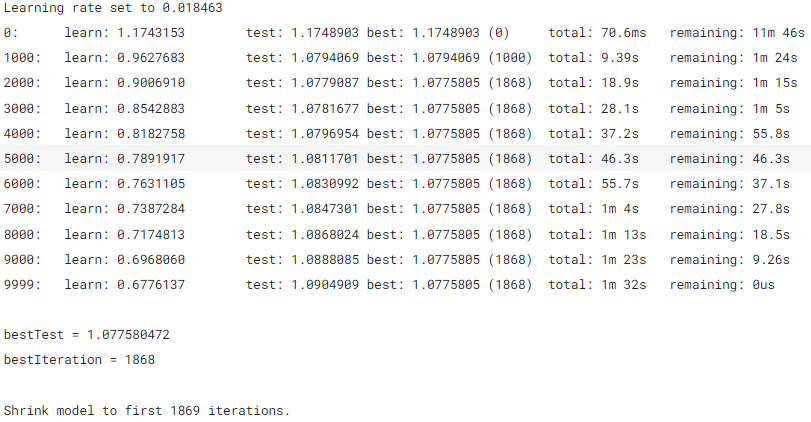Screen dimensions: 811x422
Task: Click the "remaining: 27.8s" text
Action: coord(729,209)
